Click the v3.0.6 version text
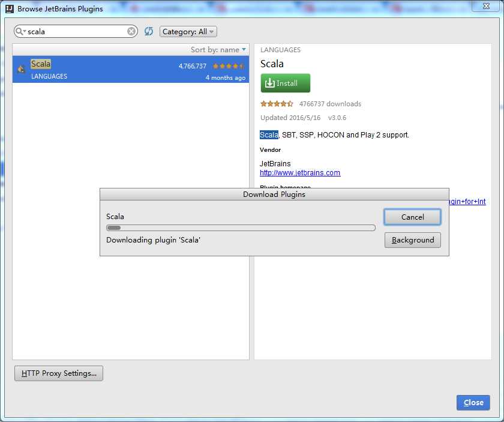This screenshot has width=504, height=422. pyautogui.click(x=337, y=118)
